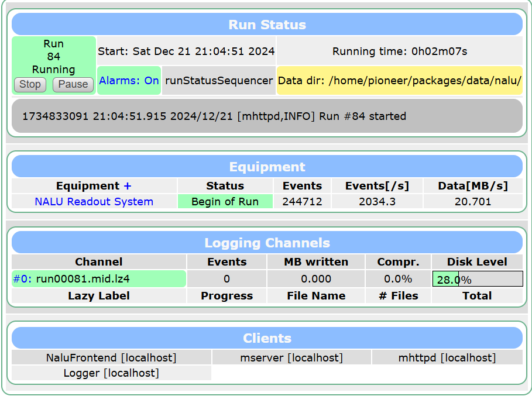The image size is (532, 403).
Task: Click the Run #84 started log message
Action: 214,116
